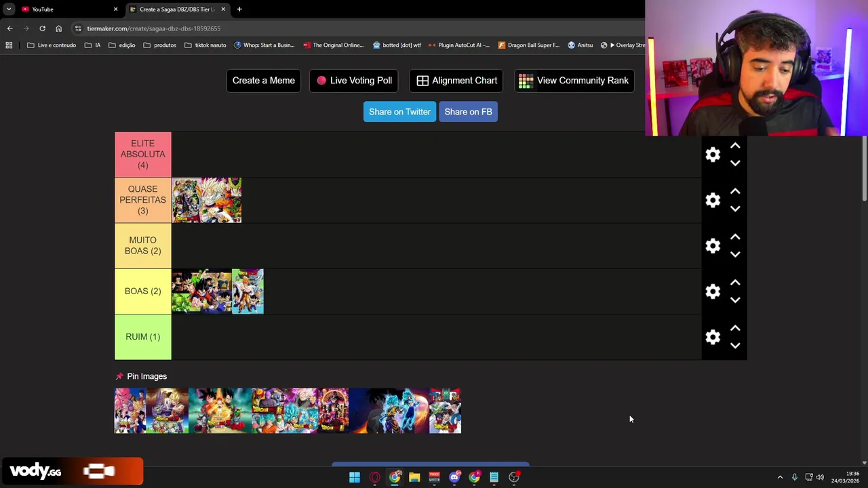Select QUASE PERFEITAS (3) tier label
Screen dimensions: 868x488
(142, 200)
